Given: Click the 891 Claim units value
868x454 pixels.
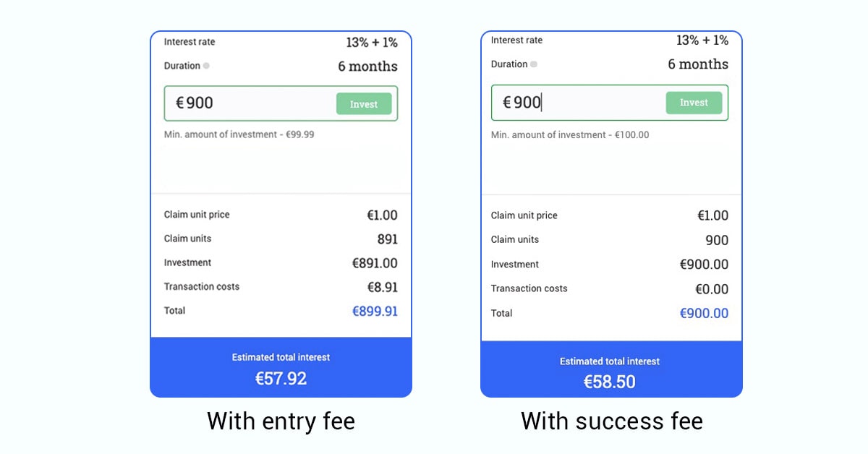Looking at the screenshot, I should [x=388, y=239].
